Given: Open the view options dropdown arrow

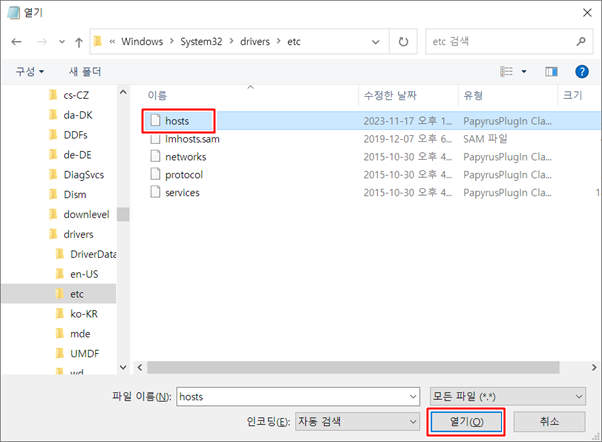Looking at the screenshot, I should click(x=524, y=71).
